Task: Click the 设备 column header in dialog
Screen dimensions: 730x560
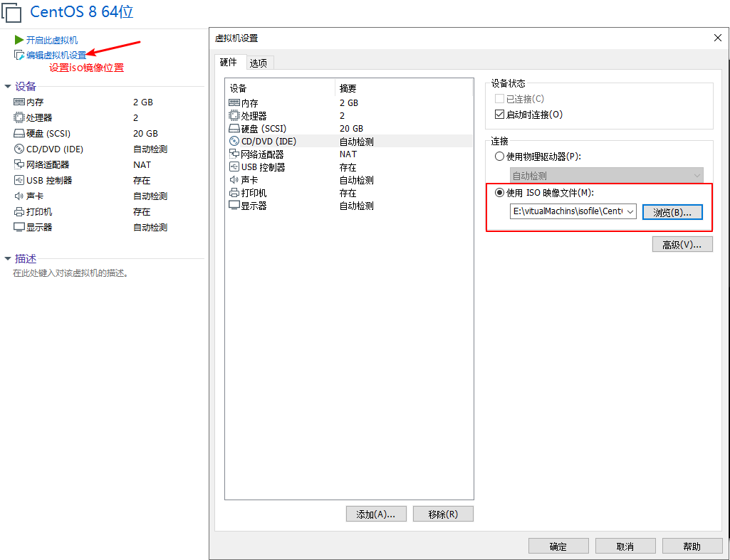Action: (281, 88)
